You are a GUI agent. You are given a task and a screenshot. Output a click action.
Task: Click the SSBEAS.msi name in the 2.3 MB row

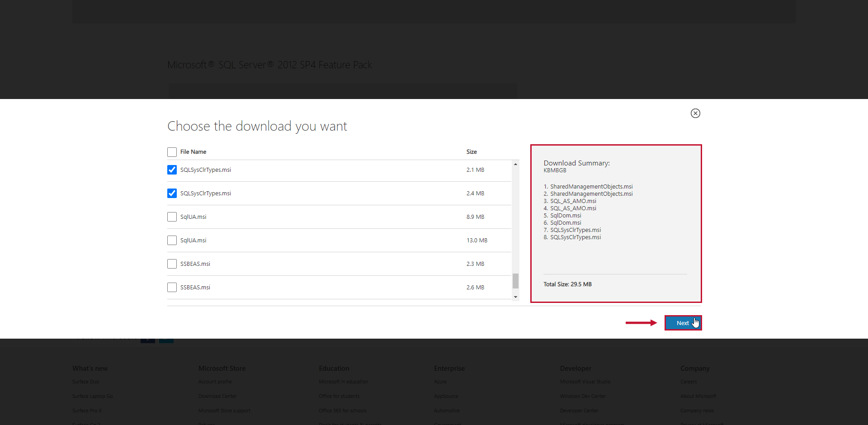tap(195, 264)
